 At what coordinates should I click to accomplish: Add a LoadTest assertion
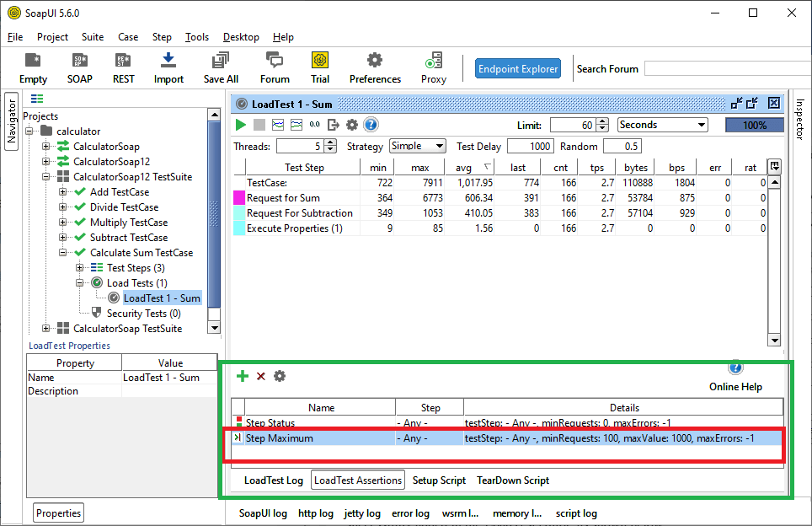coord(243,376)
